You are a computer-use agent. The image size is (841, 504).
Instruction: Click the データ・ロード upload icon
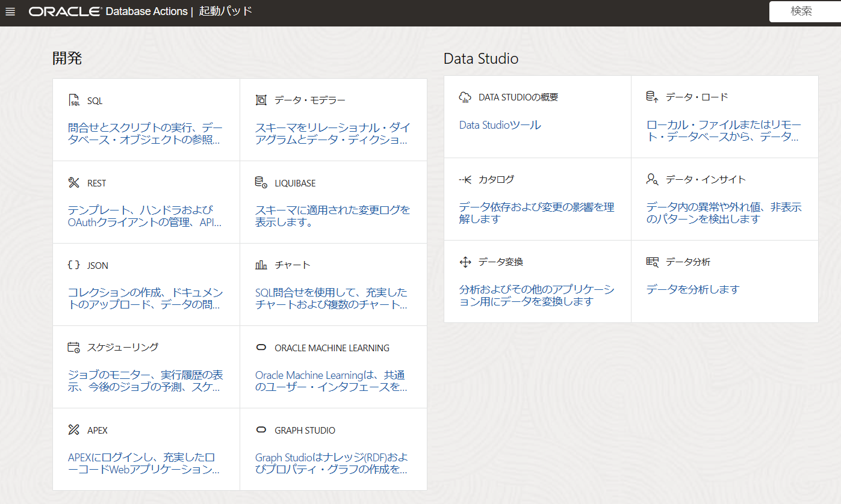coord(652,97)
